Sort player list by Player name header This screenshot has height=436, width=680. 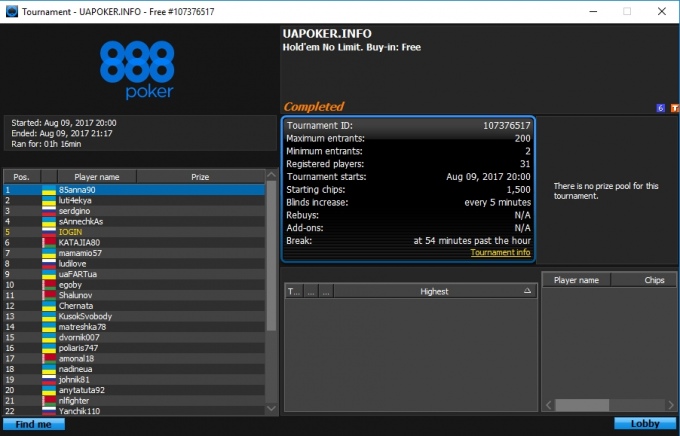click(97, 177)
